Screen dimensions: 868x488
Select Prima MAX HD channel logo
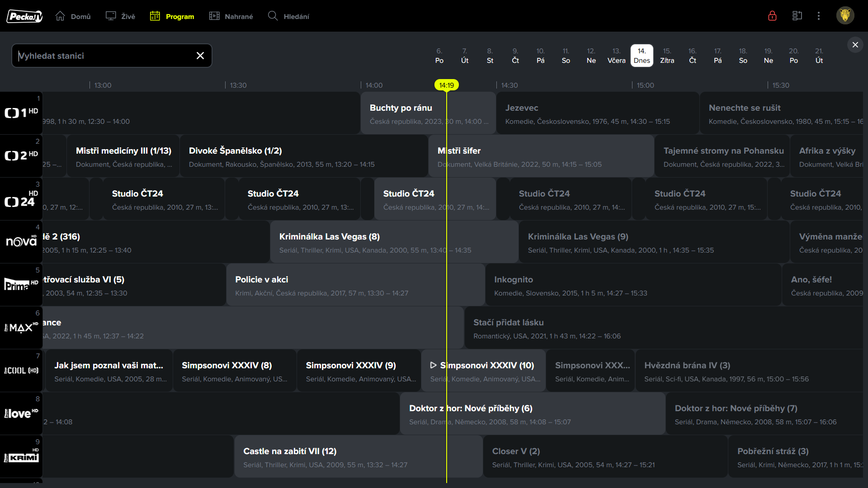pyautogui.click(x=21, y=328)
